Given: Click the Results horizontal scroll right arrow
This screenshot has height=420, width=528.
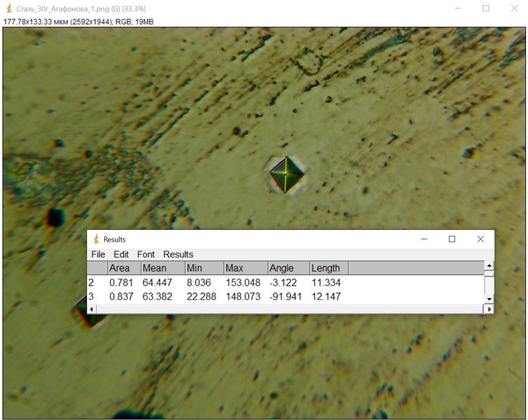Looking at the screenshot, I should click(489, 309).
